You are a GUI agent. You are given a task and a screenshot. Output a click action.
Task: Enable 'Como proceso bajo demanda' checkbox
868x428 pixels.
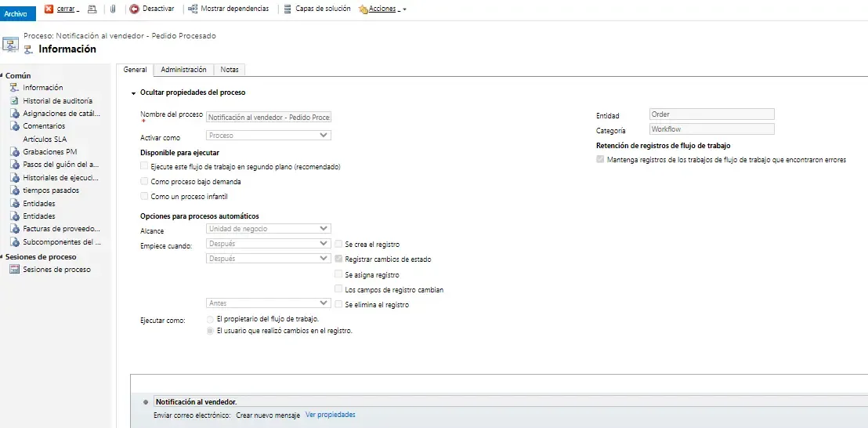[143, 181]
